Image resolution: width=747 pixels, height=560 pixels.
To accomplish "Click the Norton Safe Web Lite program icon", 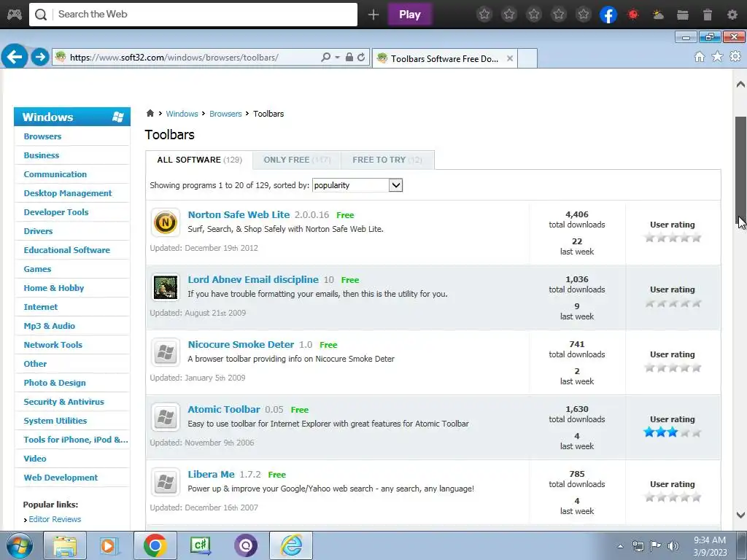I will [x=166, y=222].
